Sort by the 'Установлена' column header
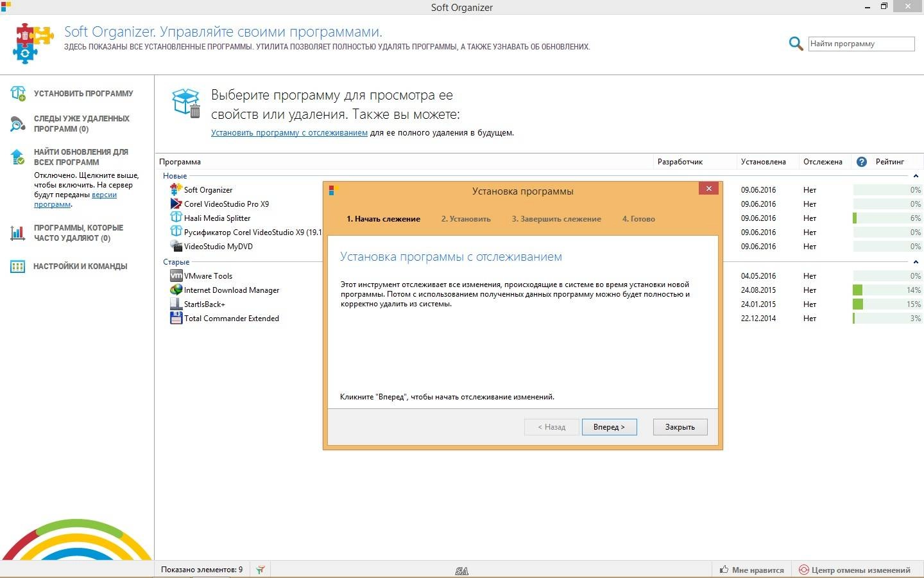924x578 pixels. click(764, 162)
